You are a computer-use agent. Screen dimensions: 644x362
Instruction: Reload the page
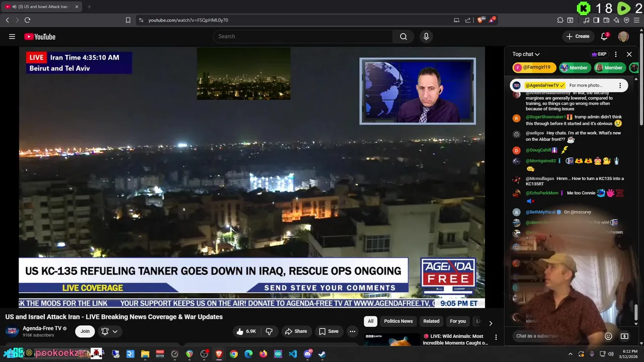(x=27, y=20)
